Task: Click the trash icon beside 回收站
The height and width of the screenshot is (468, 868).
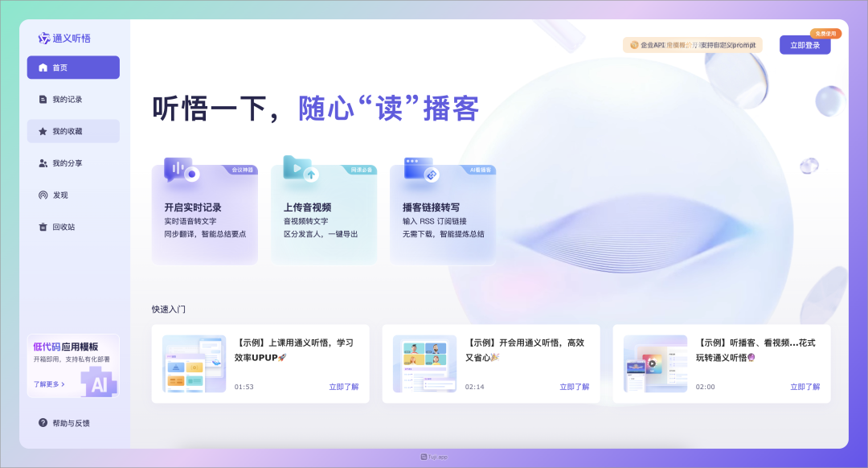Action: click(43, 227)
